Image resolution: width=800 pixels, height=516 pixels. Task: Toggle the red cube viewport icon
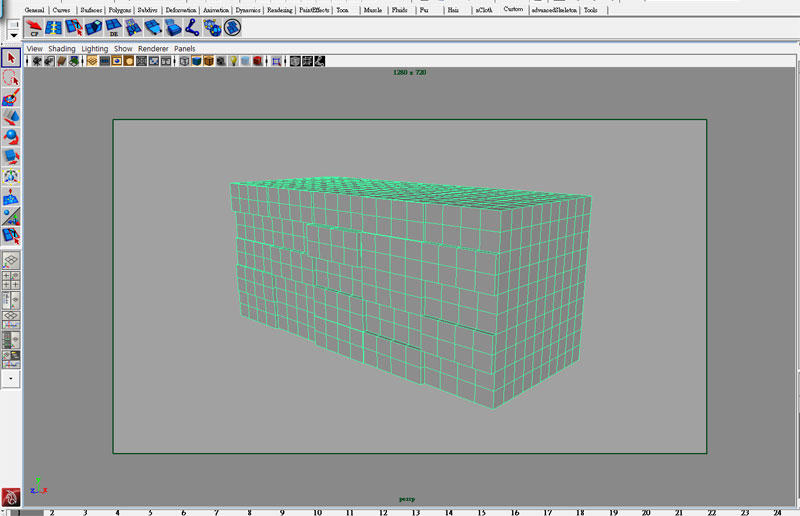pos(257,61)
